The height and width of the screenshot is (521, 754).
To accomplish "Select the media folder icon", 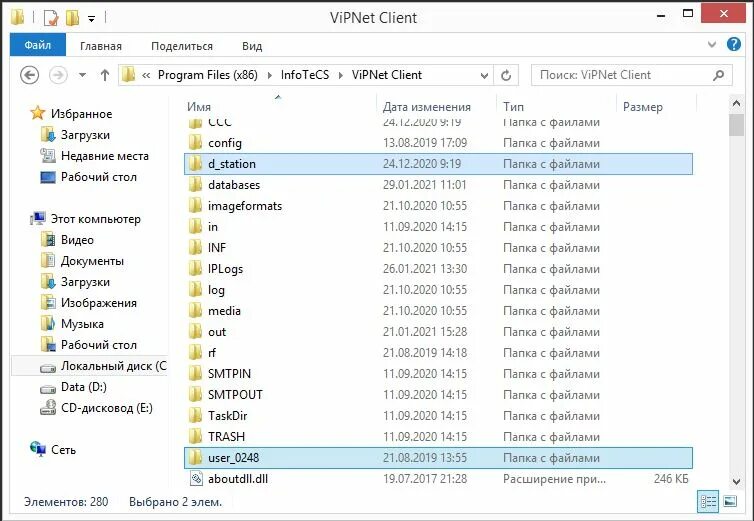I will pyautogui.click(x=195, y=310).
